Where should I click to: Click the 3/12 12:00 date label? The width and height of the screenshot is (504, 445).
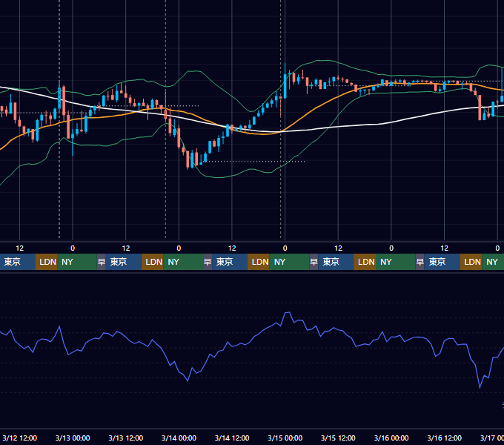point(19,438)
